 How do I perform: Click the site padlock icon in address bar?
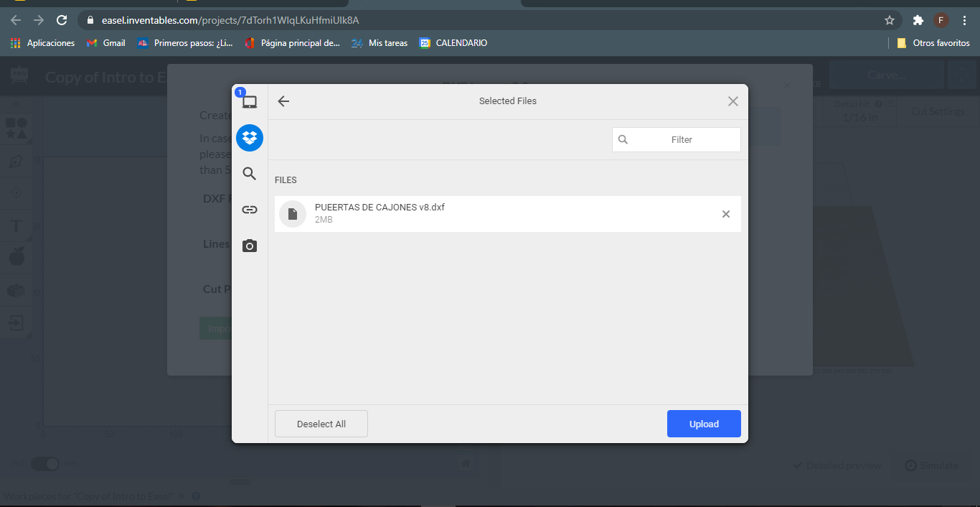pyautogui.click(x=90, y=20)
